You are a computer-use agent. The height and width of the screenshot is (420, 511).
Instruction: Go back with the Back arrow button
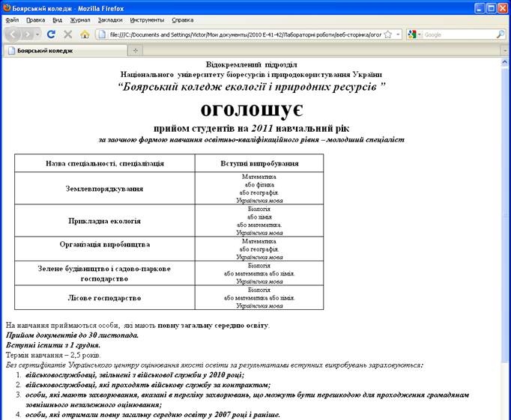pyautogui.click(x=13, y=34)
